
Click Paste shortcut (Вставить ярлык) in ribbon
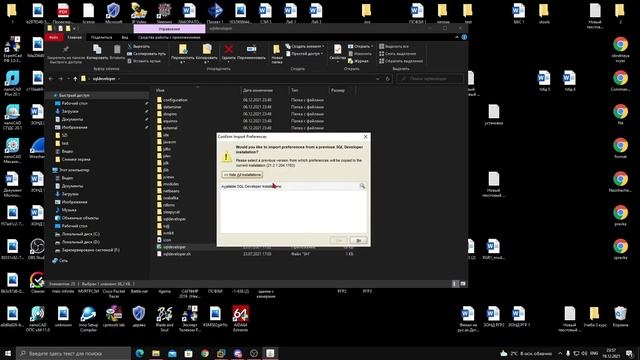[144, 61]
